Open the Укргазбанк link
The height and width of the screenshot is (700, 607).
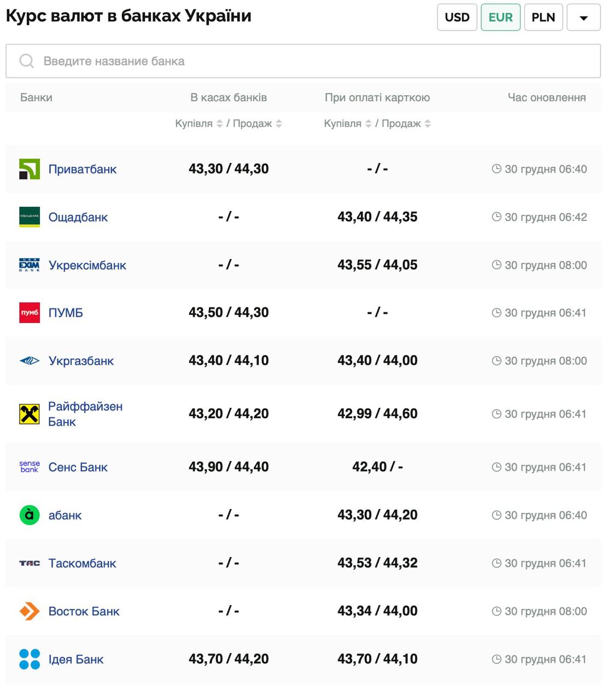(x=81, y=361)
